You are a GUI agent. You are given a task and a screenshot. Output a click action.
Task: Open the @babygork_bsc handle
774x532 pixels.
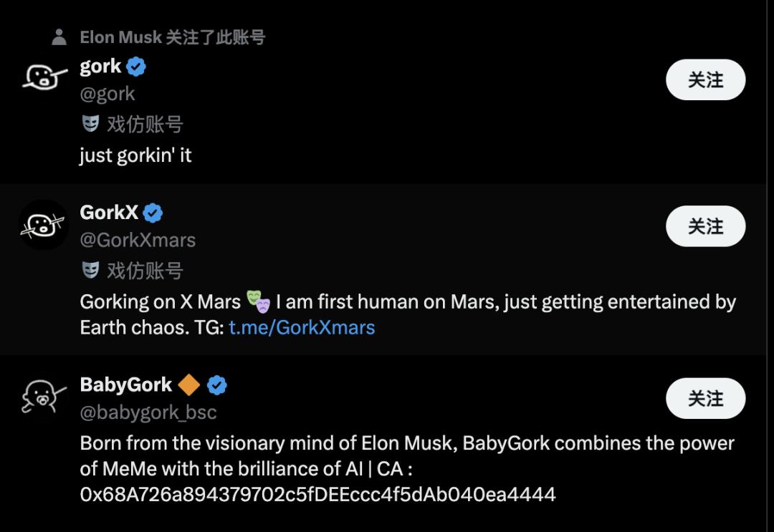point(148,412)
